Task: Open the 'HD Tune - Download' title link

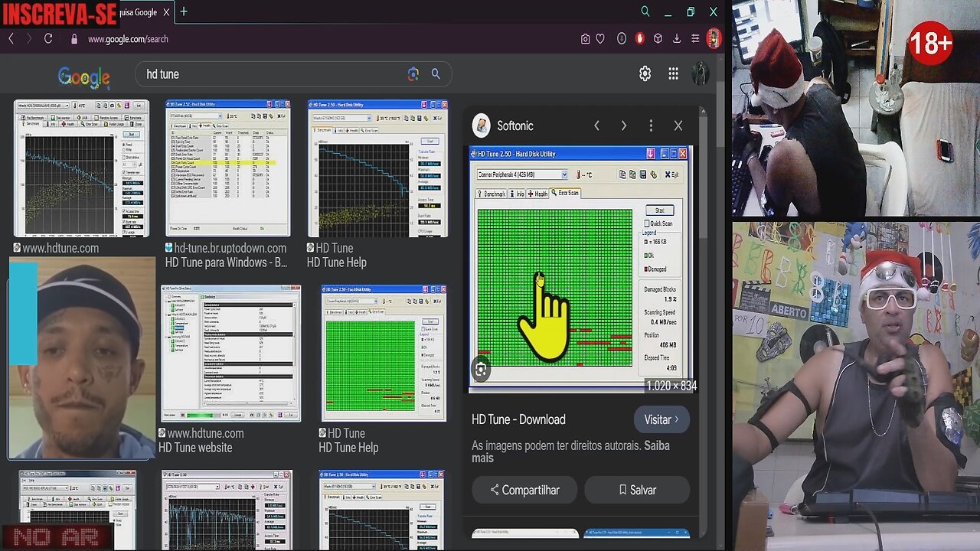Action: point(518,419)
